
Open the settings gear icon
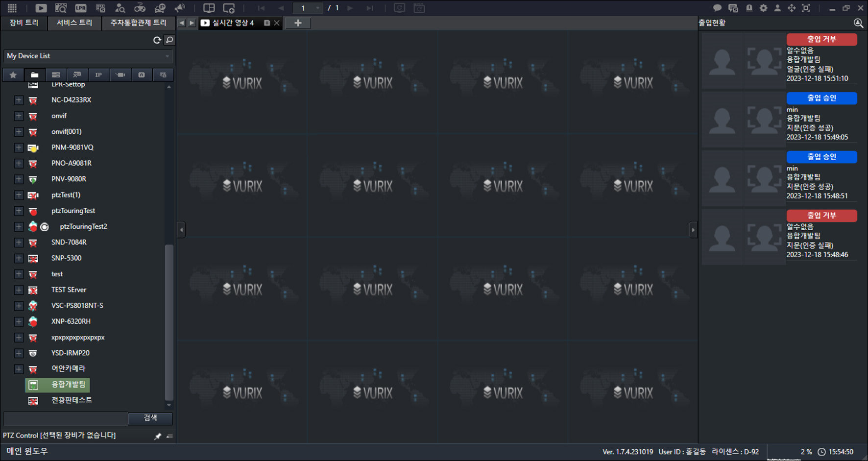click(x=763, y=8)
